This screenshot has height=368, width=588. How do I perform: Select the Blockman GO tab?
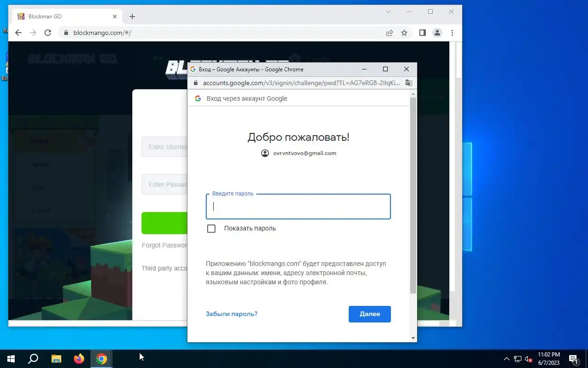coord(68,17)
